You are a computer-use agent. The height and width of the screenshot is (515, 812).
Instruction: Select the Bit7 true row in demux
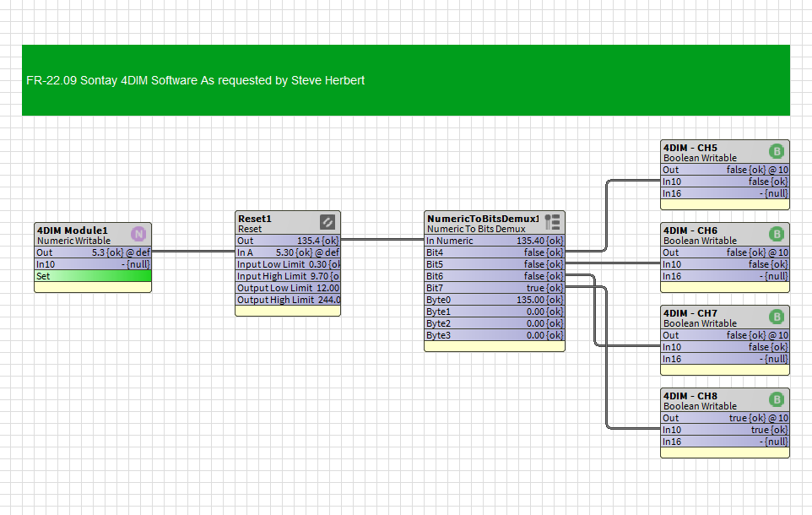point(495,288)
